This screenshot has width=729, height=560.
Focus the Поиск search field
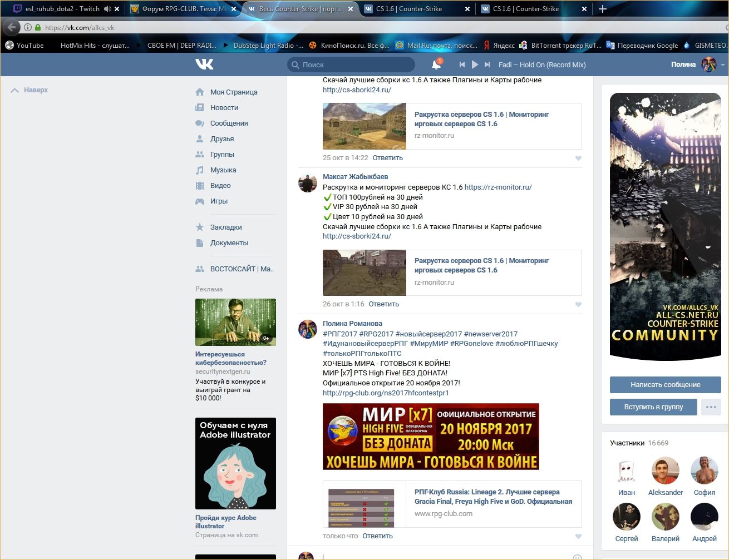(x=351, y=65)
